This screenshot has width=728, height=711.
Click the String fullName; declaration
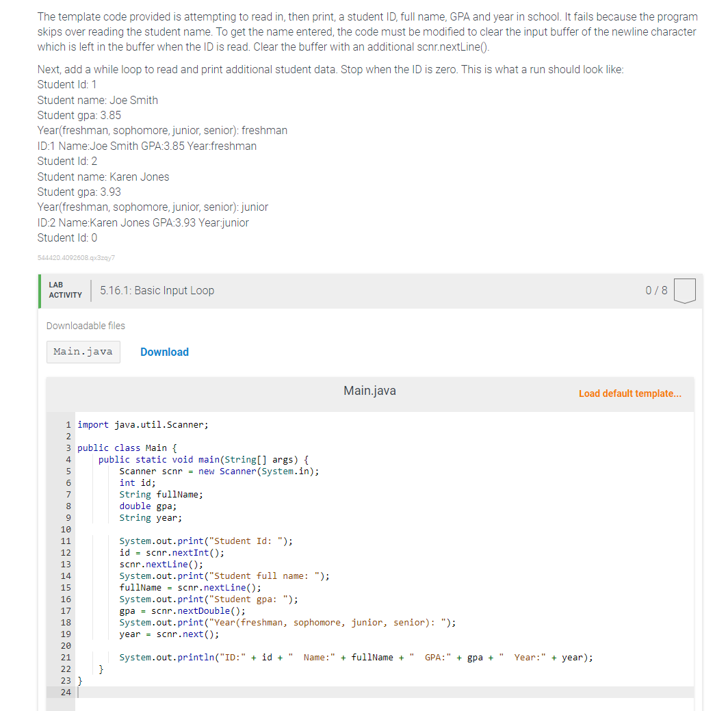pos(161,494)
